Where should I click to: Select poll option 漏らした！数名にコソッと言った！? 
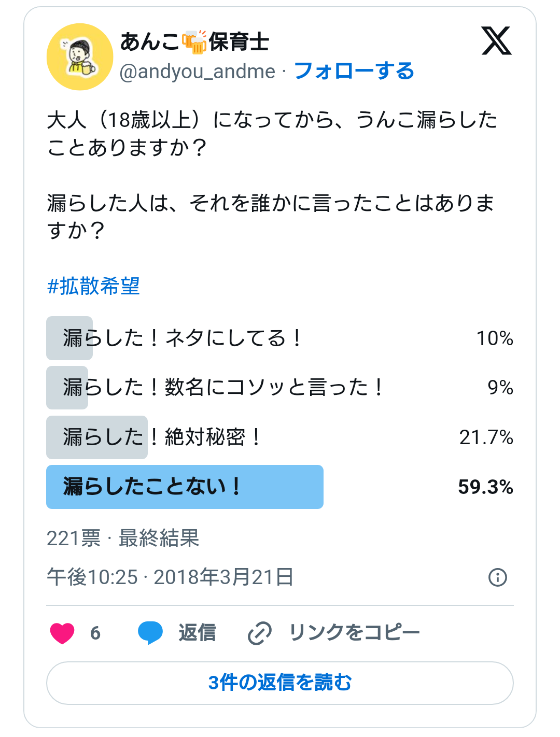(280, 387)
